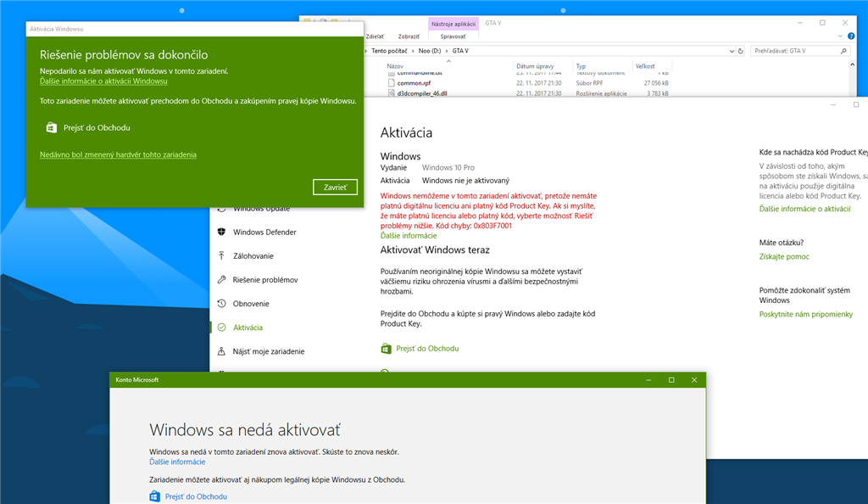Select file d3dcompiler_46.dll
The image size is (868, 504).
pyautogui.click(x=422, y=93)
